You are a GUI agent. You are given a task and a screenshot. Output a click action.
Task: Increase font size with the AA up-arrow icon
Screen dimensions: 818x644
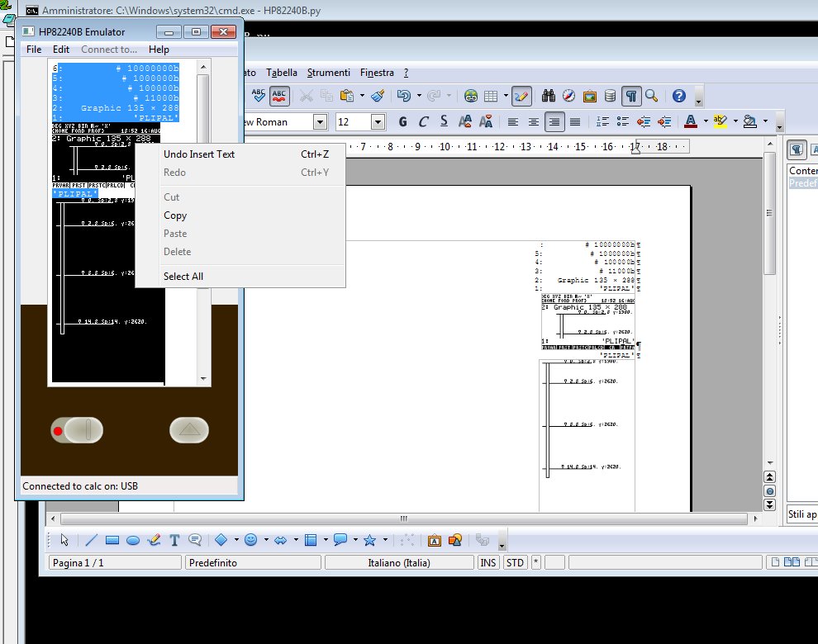(x=464, y=121)
